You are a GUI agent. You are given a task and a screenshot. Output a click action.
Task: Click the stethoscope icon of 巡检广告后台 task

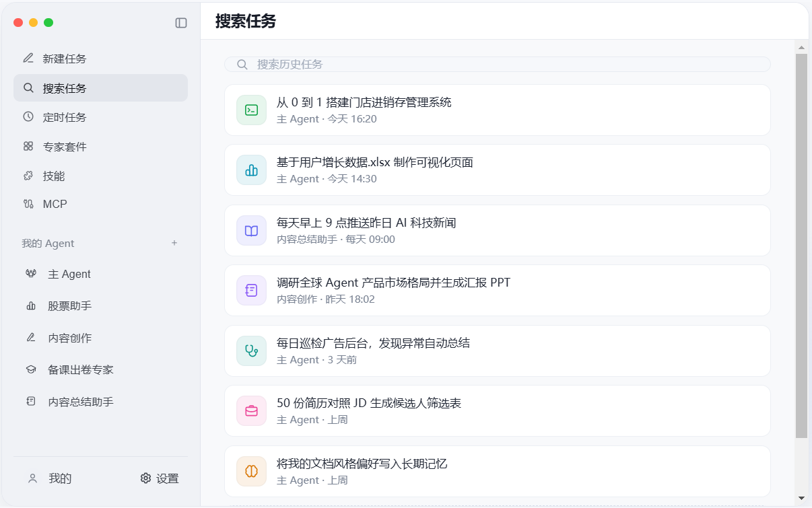(x=251, y=351)
